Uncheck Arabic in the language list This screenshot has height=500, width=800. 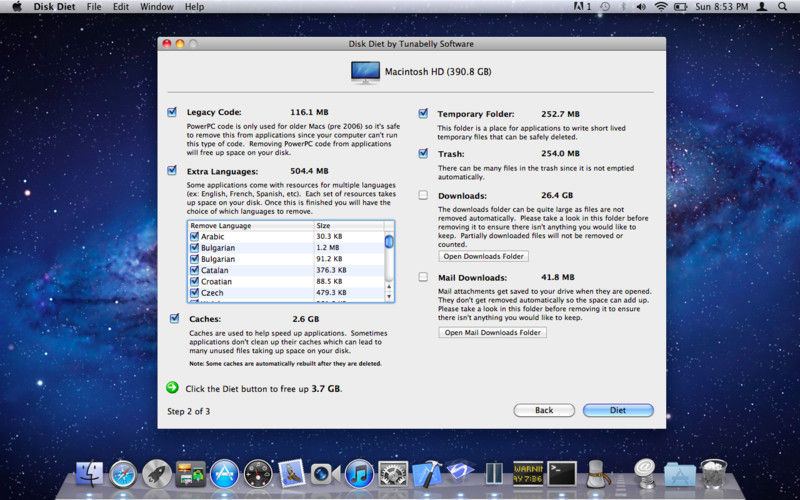coord(194,236)
